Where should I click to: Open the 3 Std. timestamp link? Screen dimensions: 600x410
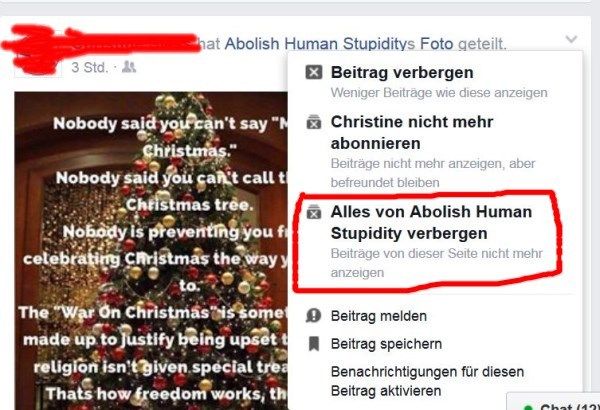point(89,67)
